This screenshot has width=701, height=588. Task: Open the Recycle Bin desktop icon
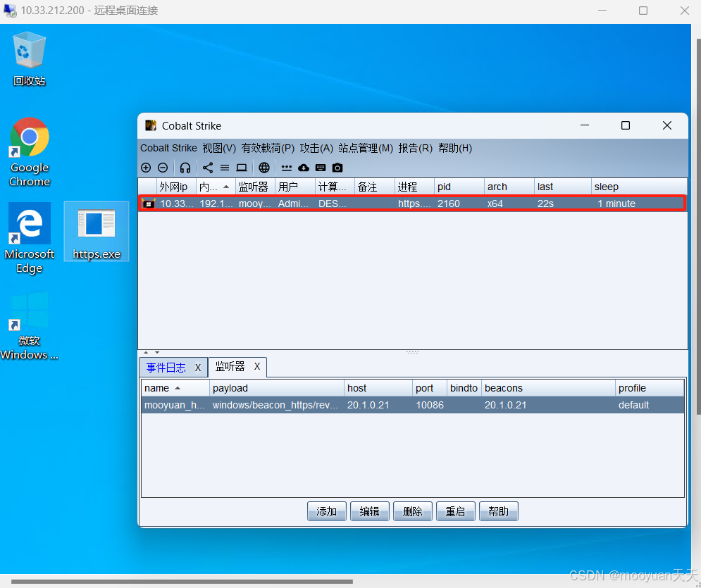[x=29, y=58]
